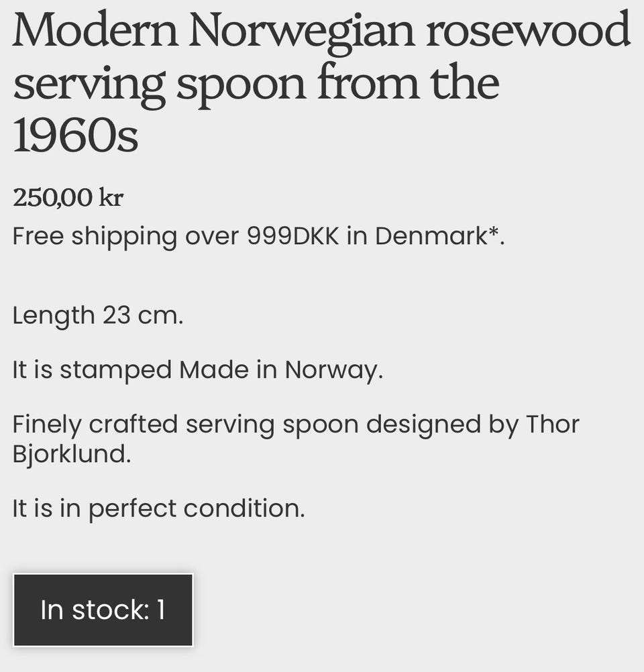
Task: Click the "Length 23 cm." line
Action: (x=97, y=315)
